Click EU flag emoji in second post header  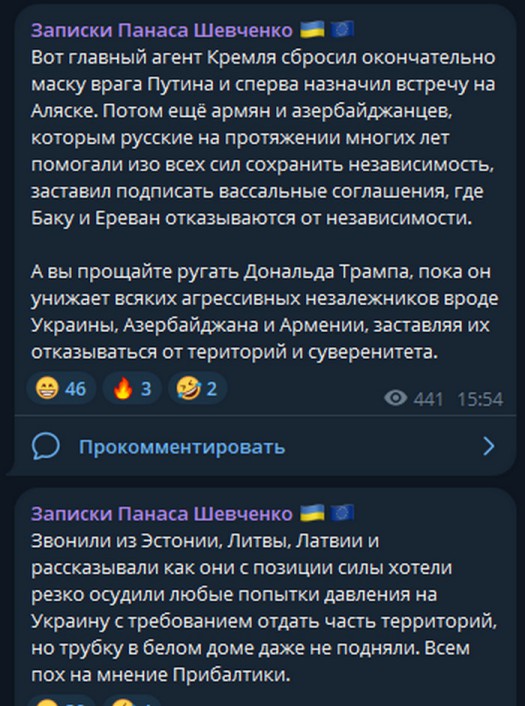(342, 513)
